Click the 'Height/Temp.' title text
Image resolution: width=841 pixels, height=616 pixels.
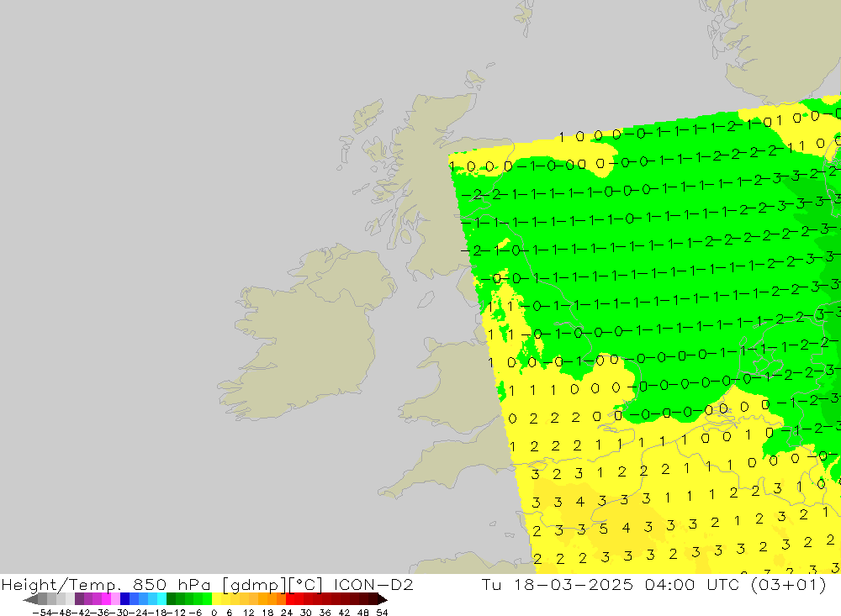(61, 585)
